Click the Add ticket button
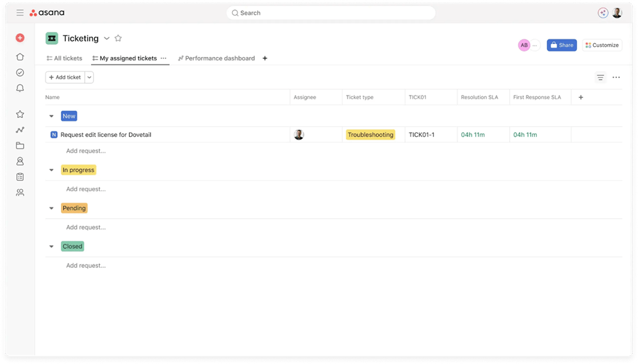 tap(65, 77)
